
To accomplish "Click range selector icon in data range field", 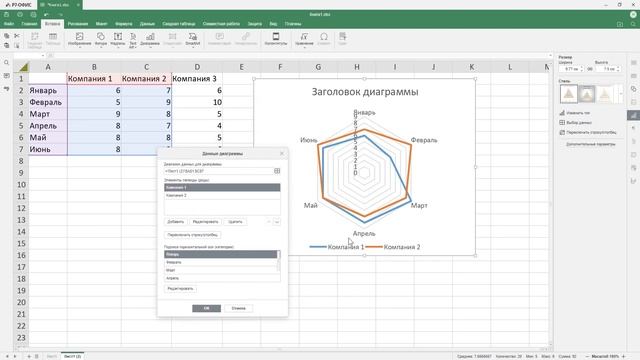I will [x=277, y=171].
